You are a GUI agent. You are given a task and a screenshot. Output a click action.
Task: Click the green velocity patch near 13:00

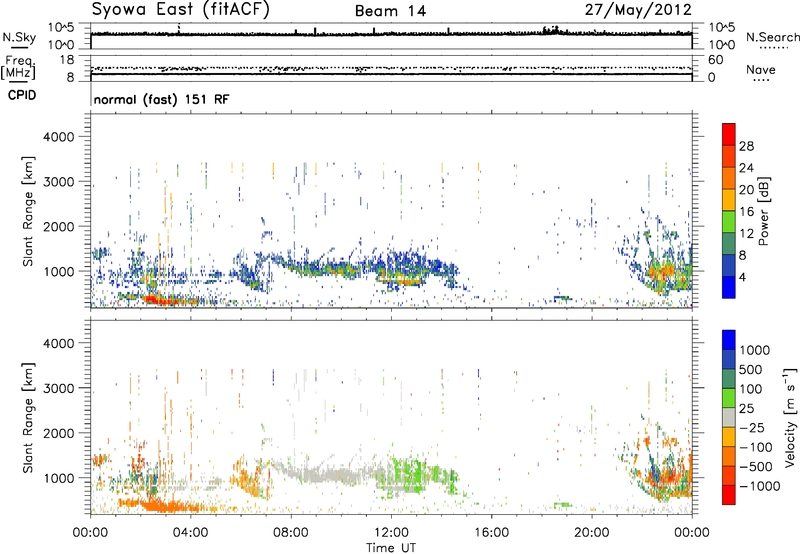(411, 472)
